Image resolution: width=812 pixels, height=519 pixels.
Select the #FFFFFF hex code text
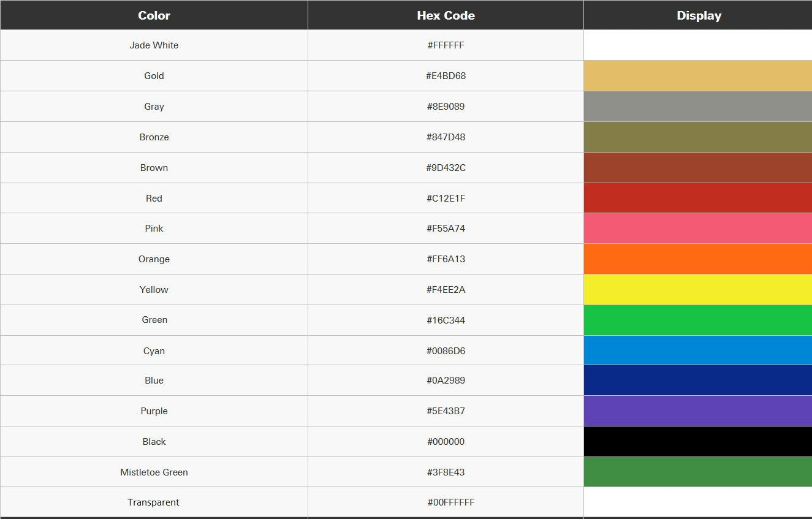446,45
